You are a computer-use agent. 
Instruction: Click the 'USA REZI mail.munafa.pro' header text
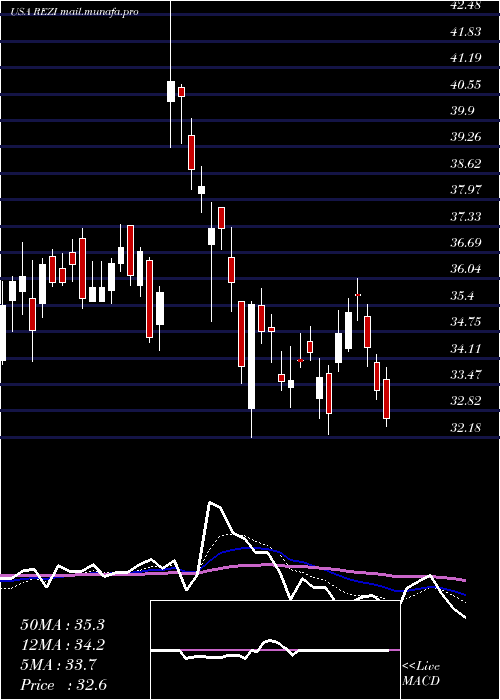pyautogui.click(x=74, y=12)
